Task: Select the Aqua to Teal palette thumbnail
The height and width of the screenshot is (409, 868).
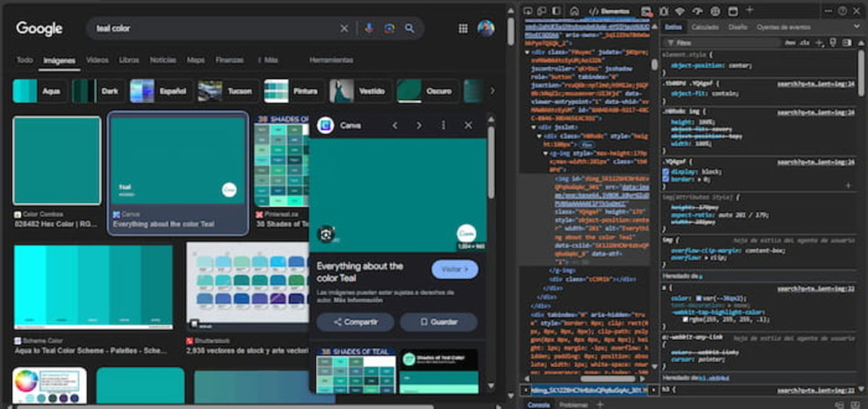Action: (x=93, y=287)
